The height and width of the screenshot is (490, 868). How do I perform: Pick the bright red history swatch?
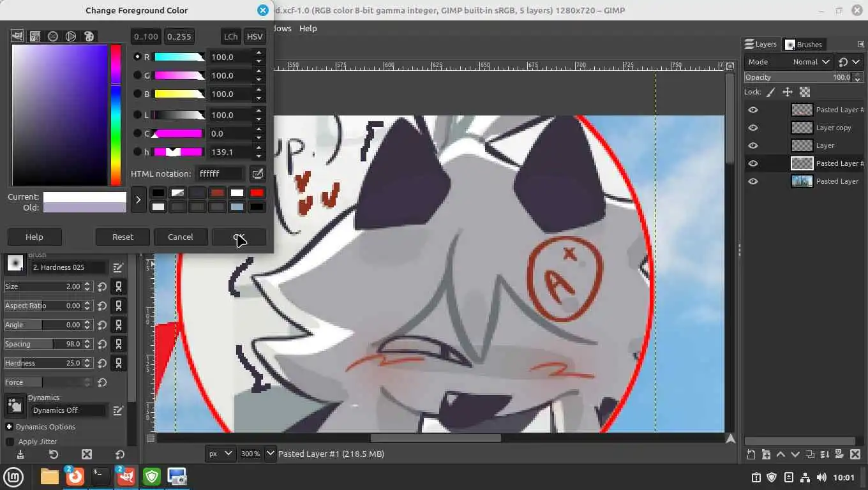pos(257,193)
